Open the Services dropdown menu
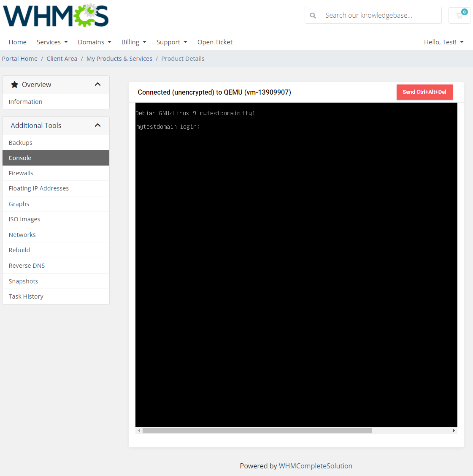This screenshot has height=476, width=473. click(x=52, y=42)
